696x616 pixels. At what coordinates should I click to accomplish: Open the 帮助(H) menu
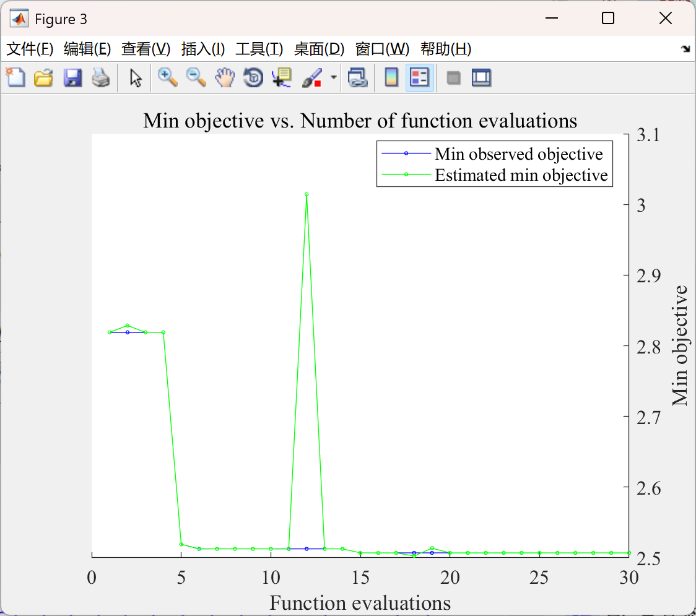446,49
